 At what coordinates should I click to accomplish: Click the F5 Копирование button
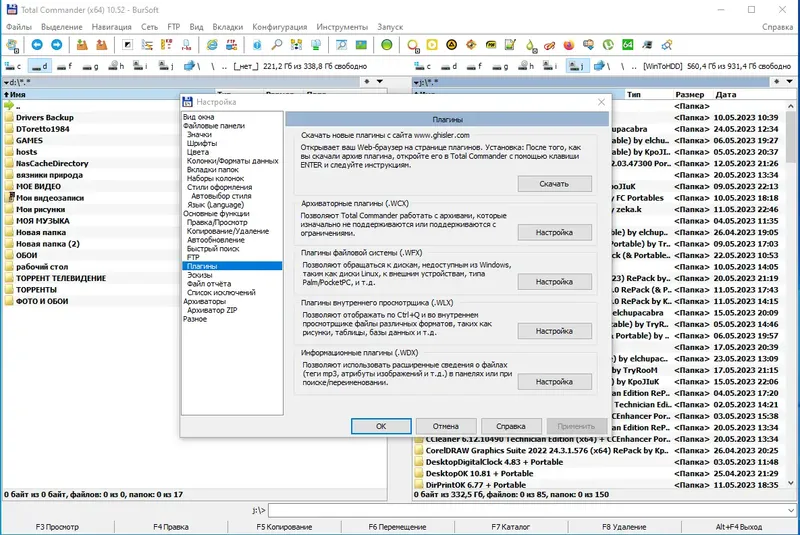coord(284,527)
